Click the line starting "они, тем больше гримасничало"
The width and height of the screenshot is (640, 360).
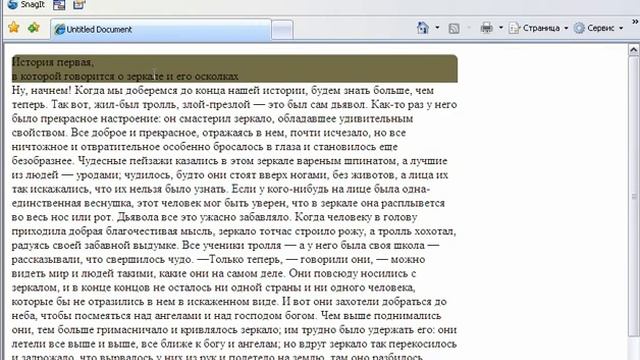click(234, 329)
